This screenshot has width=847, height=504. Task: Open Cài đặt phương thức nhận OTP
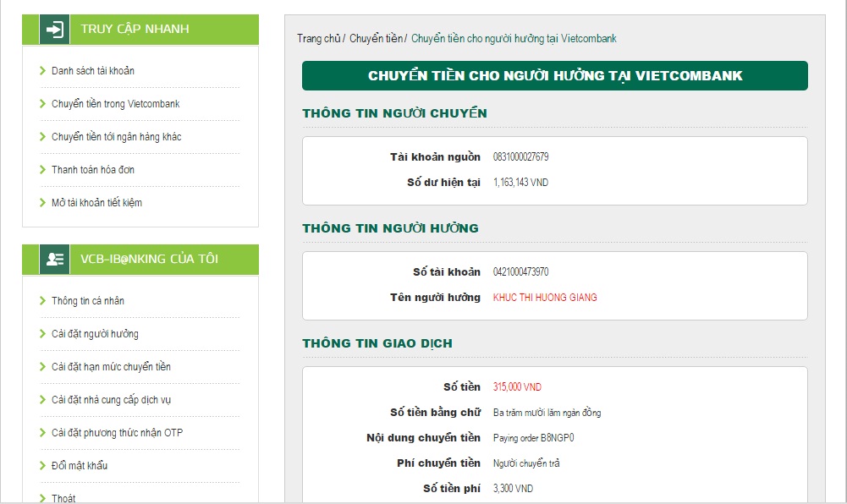tap(118, 432)
